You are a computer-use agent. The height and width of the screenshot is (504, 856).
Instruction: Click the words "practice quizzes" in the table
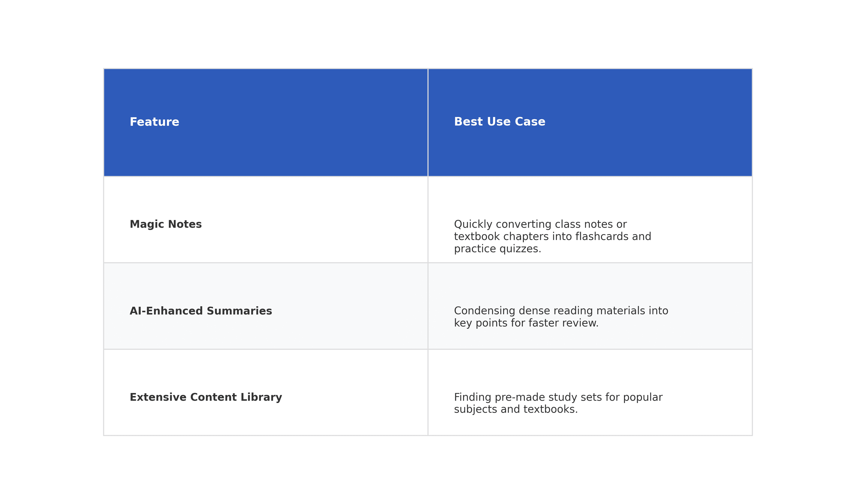click(497, 249)
